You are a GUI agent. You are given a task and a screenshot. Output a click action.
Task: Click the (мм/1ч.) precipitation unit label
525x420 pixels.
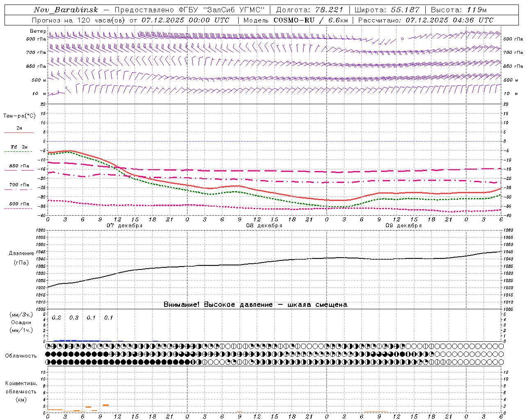(x=21, y=330)
